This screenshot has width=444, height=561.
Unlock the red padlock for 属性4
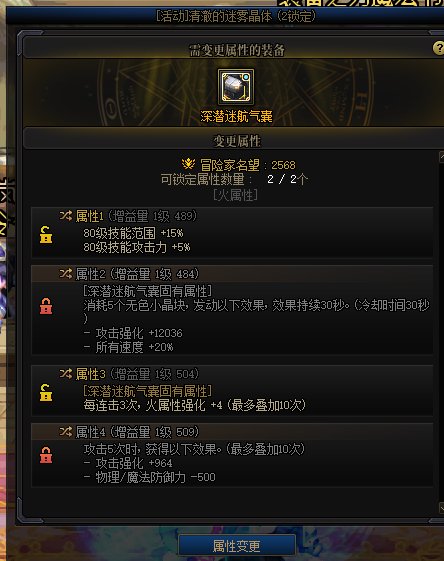click(x=46, y=455)
